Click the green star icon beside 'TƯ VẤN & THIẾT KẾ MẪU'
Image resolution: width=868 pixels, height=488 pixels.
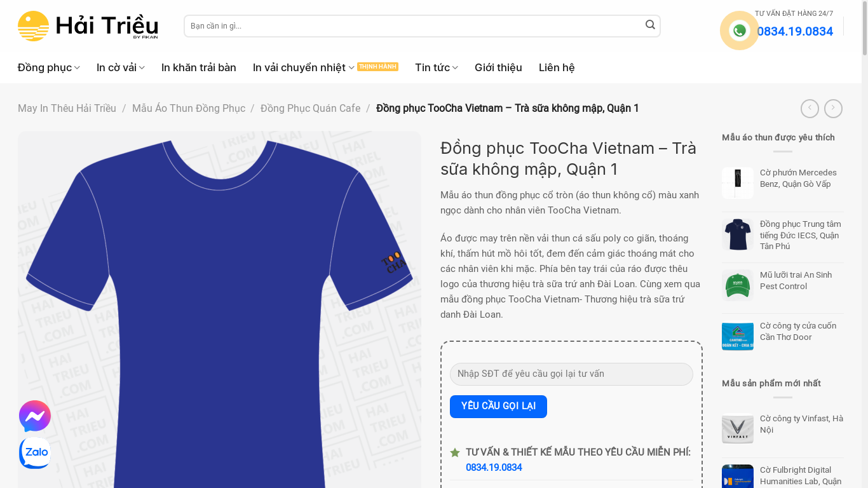455,452
